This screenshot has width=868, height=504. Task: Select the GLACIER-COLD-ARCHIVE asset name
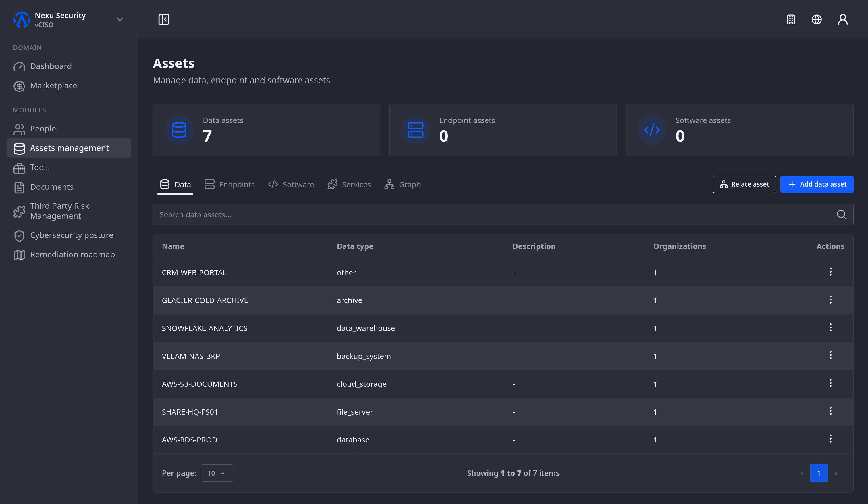pos(205,300)
